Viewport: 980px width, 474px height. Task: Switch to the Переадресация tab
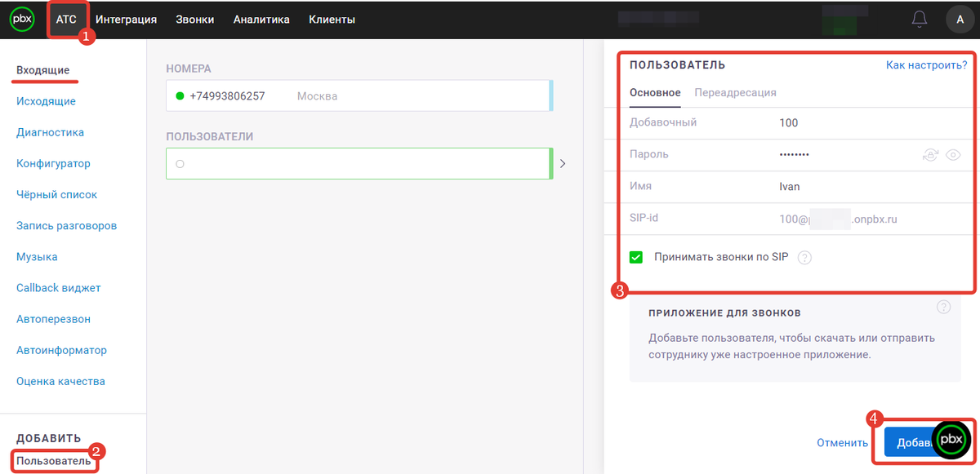pos(735,93)
